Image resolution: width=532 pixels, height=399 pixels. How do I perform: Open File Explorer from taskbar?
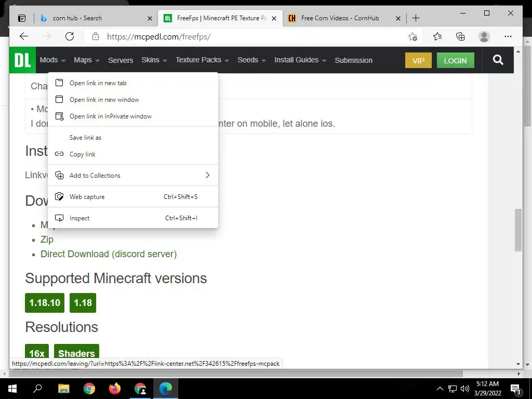63,389
